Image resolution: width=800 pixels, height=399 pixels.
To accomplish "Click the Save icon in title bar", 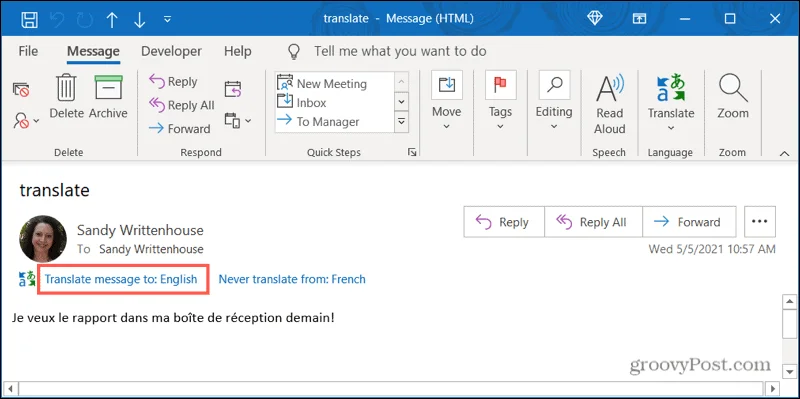I will (x=30, y=19).
